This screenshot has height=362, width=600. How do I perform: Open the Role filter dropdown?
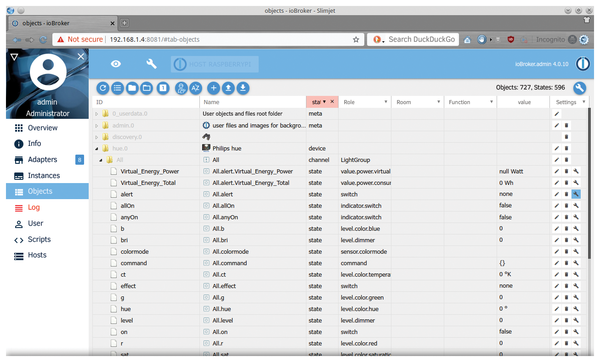click(386, 102)
